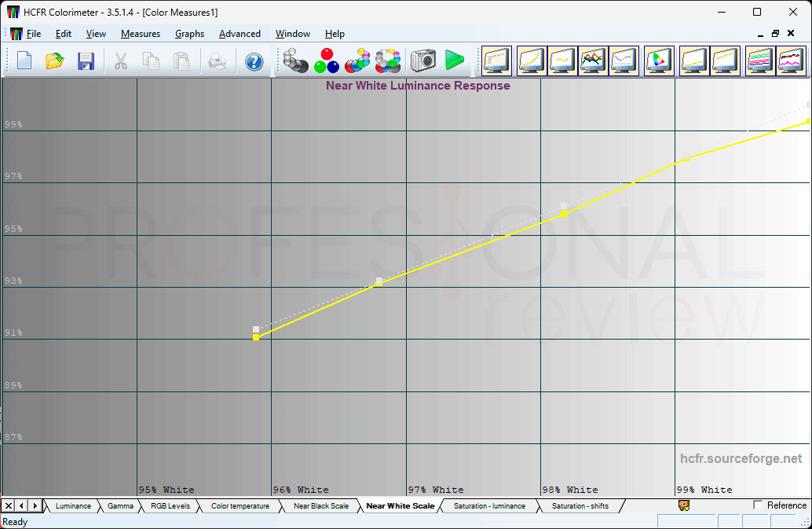Print using the printer icon
Screen dimensions: 812x529
click(217, 61)
